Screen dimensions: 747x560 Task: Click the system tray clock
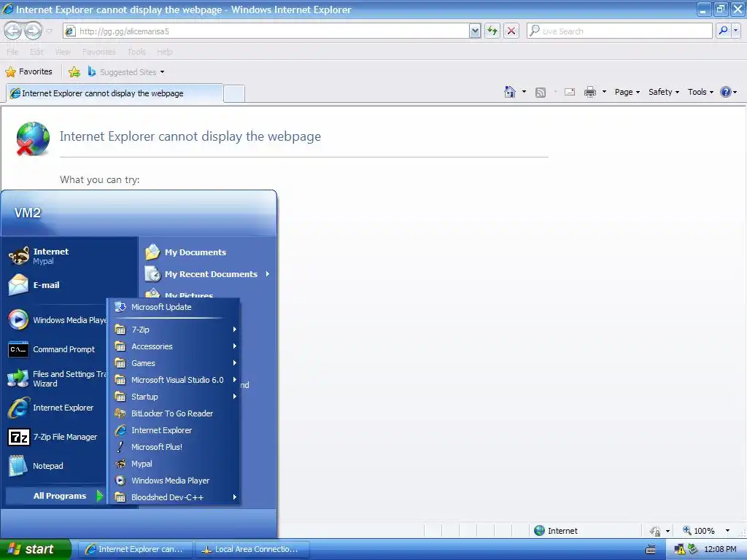[x=720, y=549]
